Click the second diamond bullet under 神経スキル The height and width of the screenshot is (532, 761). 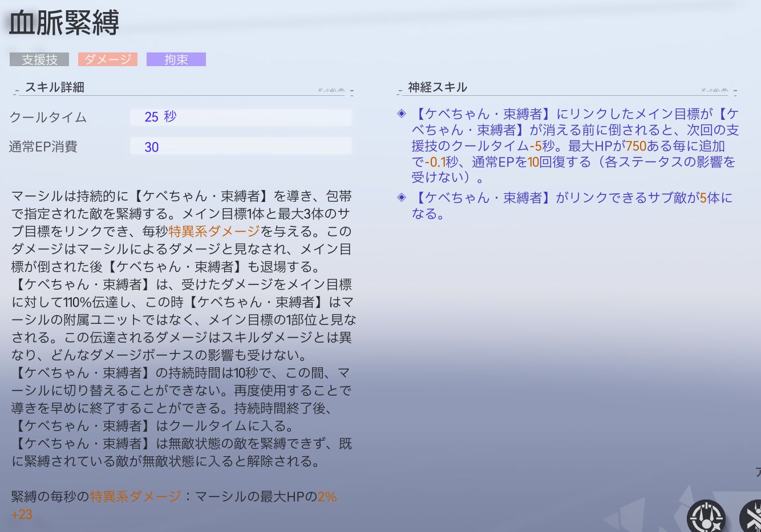tap(402, 197)
